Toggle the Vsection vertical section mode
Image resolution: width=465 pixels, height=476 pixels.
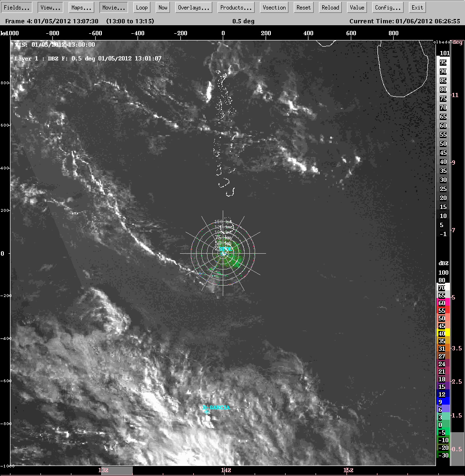pos(275,8)
